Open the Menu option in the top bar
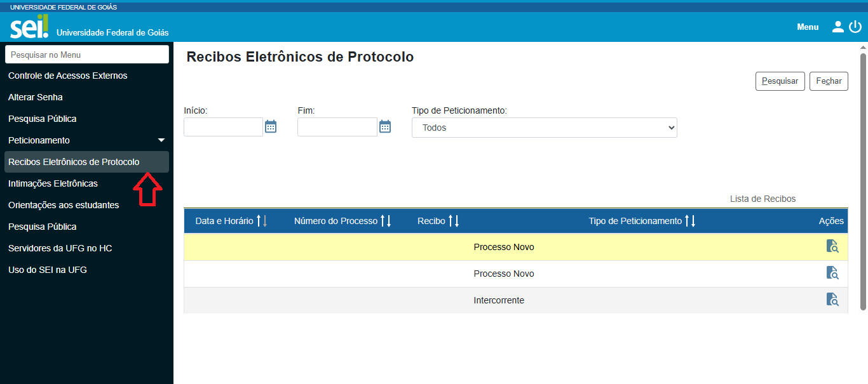 [808, 27]
